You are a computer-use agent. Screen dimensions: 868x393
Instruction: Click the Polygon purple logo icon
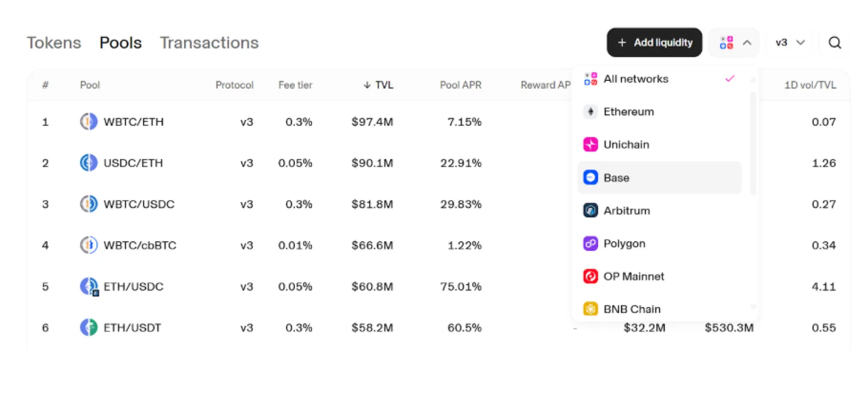pos(590,243)
